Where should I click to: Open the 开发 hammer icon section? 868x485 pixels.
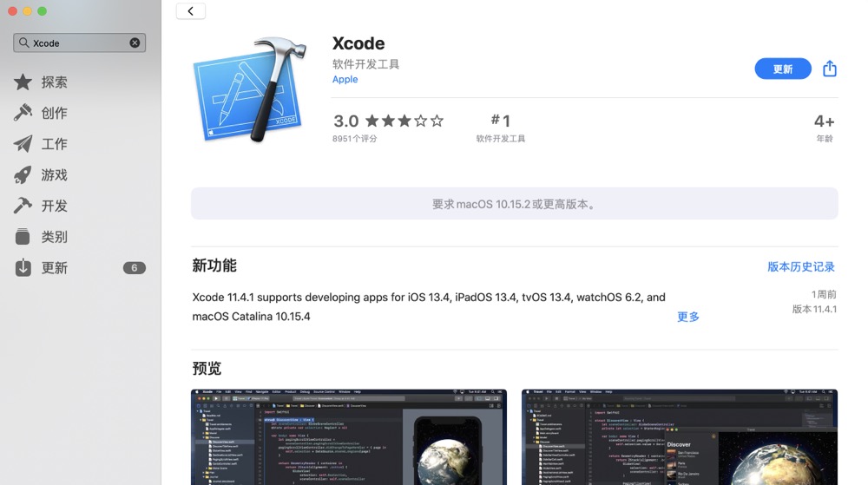pos(23,206)
